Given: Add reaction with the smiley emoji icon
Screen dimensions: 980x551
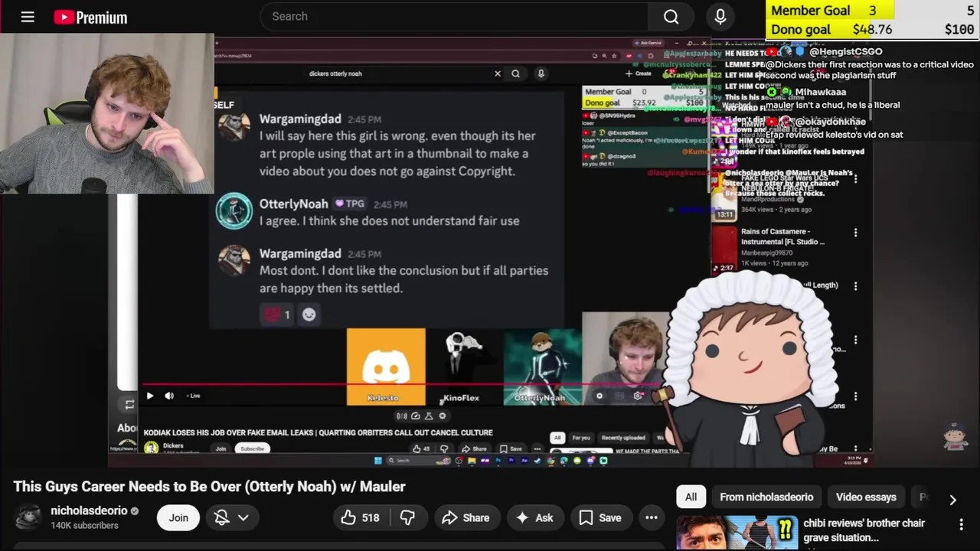Looking at the screenshot, I should pos(309,315).
